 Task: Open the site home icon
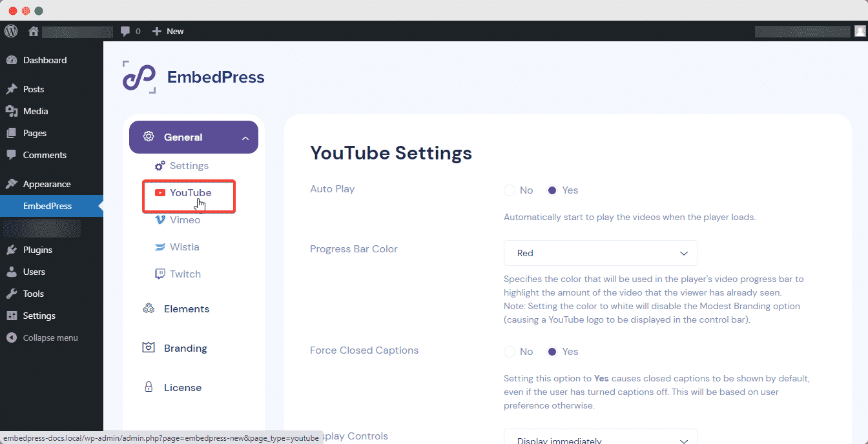[x=34, y=31]
